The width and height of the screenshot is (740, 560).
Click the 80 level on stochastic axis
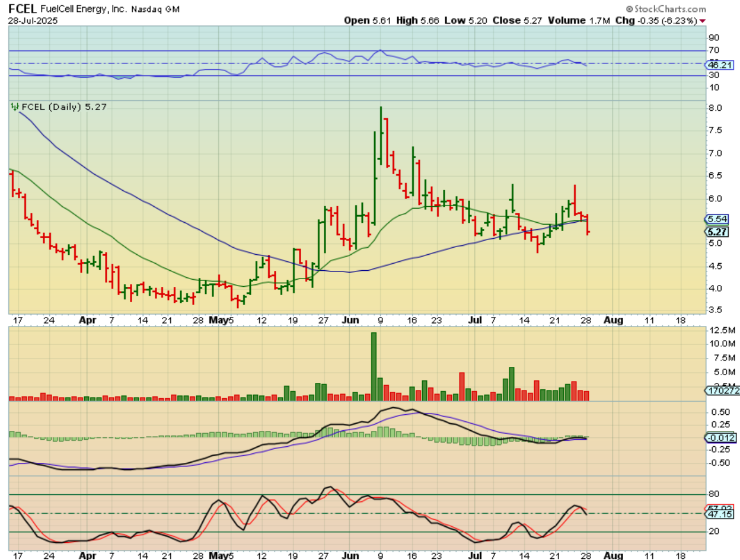(714, 494)
